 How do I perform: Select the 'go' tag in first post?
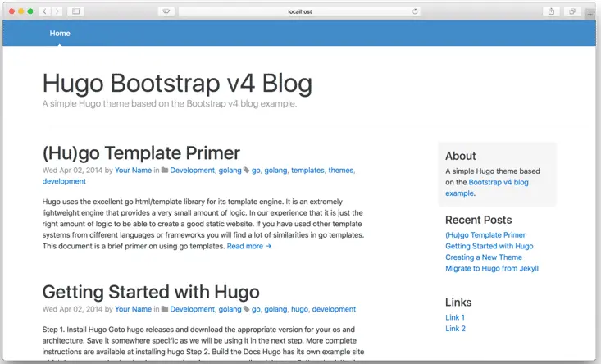click(256, 171)
